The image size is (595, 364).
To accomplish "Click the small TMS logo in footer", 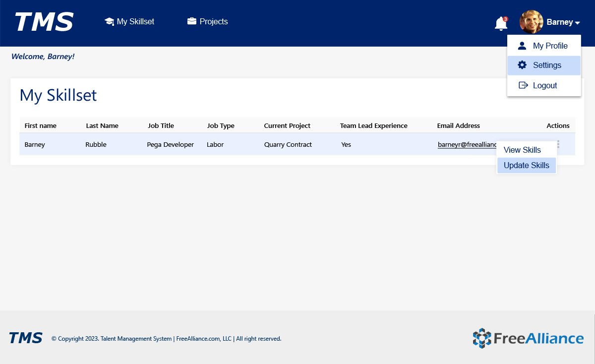I will point(26,338).
